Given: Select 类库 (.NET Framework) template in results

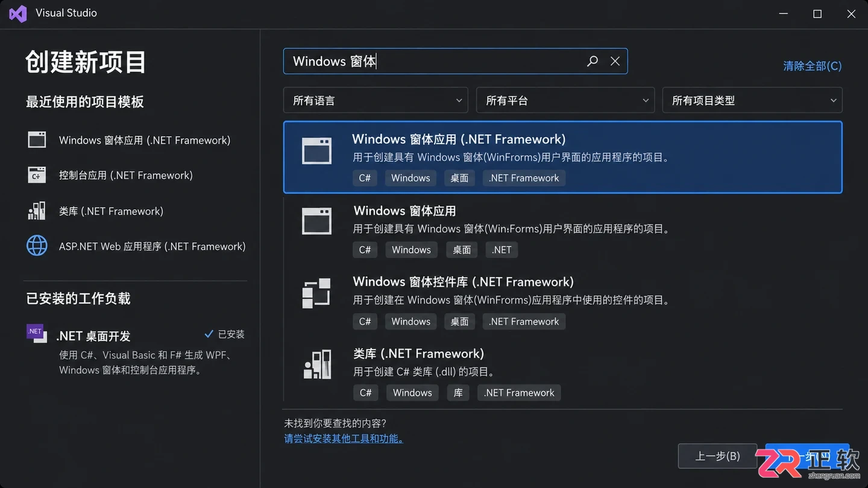Looking at the screenshot, I should click(x=563, y=372).
